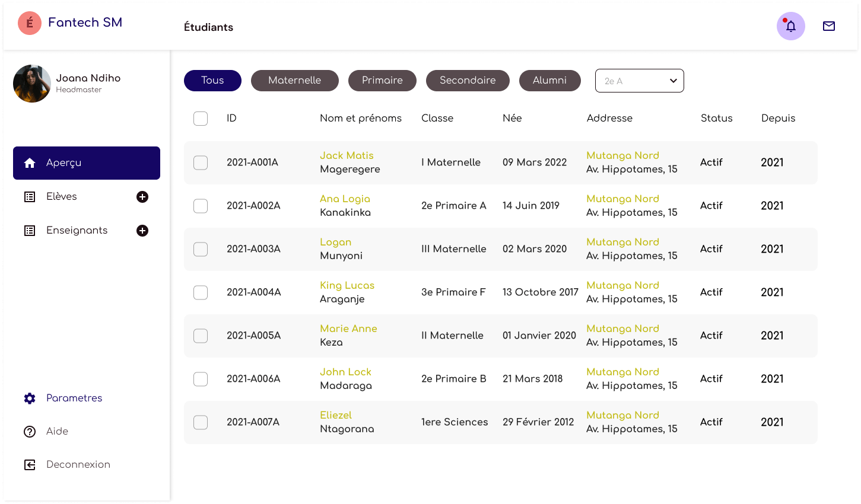This screenshot has width=861, height=504.
Task: Click the plus icon next to Enseignants
Action: [142, 231]
